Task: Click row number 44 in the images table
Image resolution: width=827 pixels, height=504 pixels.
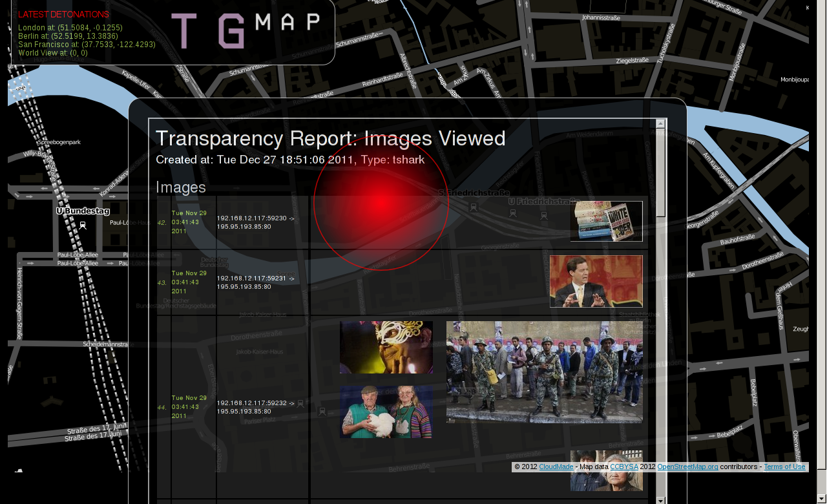Action: pos(162,408)
